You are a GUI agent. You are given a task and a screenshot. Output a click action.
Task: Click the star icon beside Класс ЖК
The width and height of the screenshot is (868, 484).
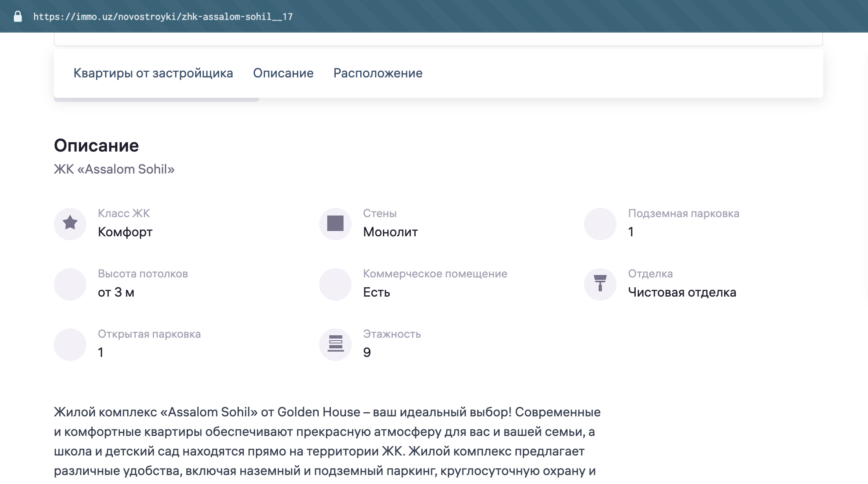(x=70, y=223)
